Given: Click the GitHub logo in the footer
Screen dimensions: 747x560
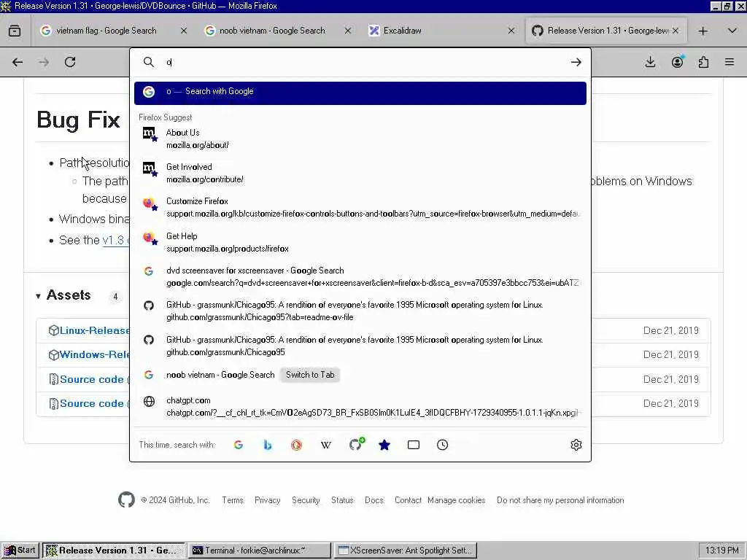Looking at the screenshot, I should [126, 499].
